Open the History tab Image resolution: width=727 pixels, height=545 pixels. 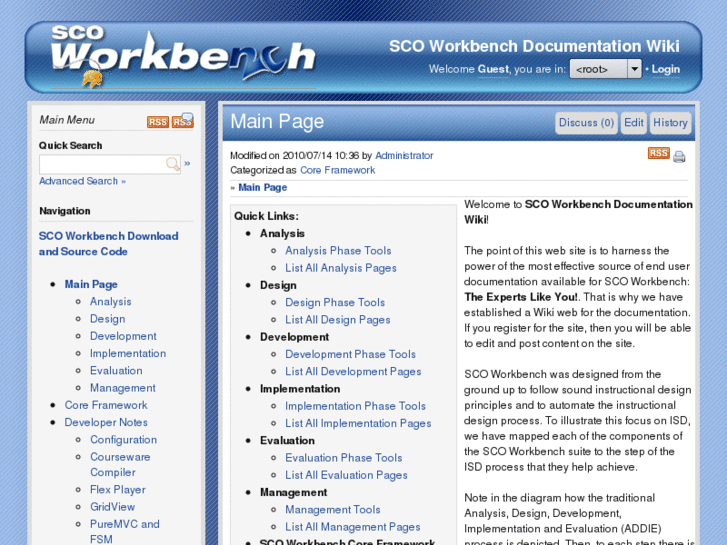point(670,123)
